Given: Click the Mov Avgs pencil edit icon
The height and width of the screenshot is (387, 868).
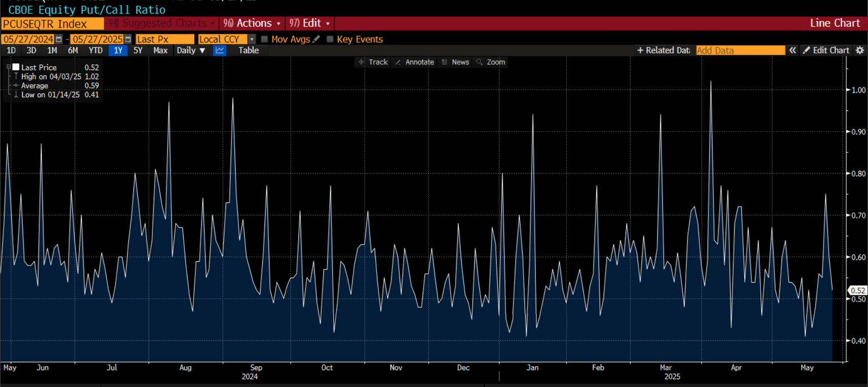Looking at the screenshot, I should (316, 39).
